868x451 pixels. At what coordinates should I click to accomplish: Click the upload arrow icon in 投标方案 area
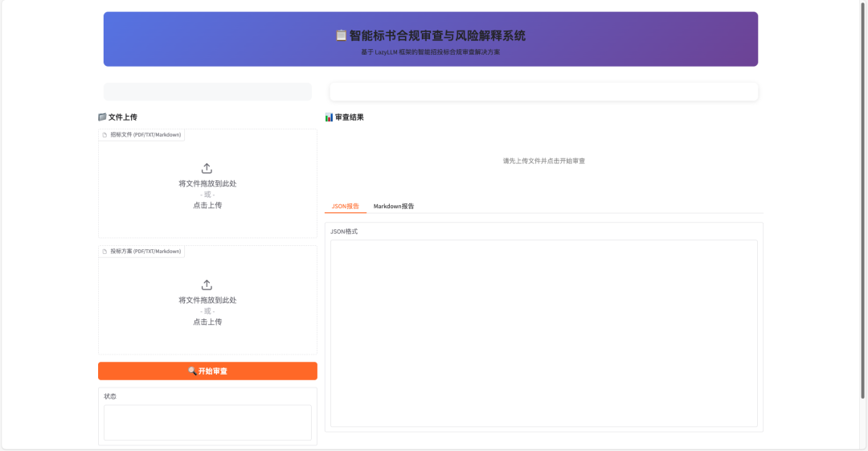coord(207,285)
